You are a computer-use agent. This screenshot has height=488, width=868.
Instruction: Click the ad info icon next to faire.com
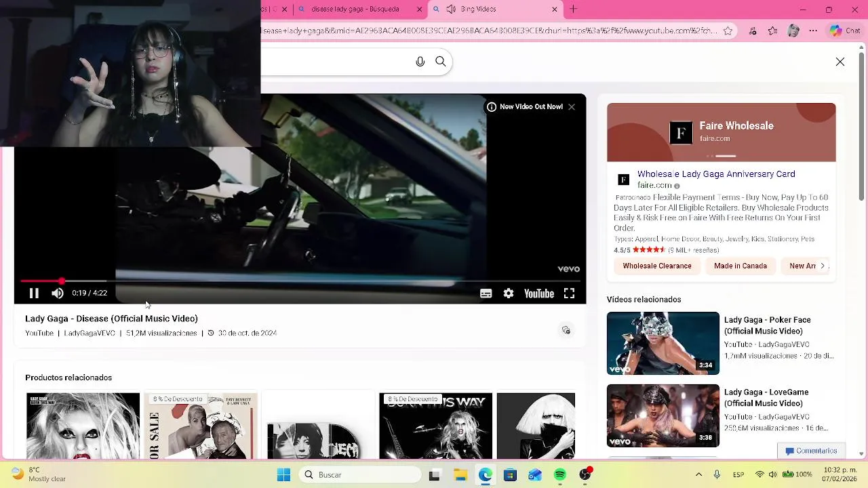coord(677,186)
